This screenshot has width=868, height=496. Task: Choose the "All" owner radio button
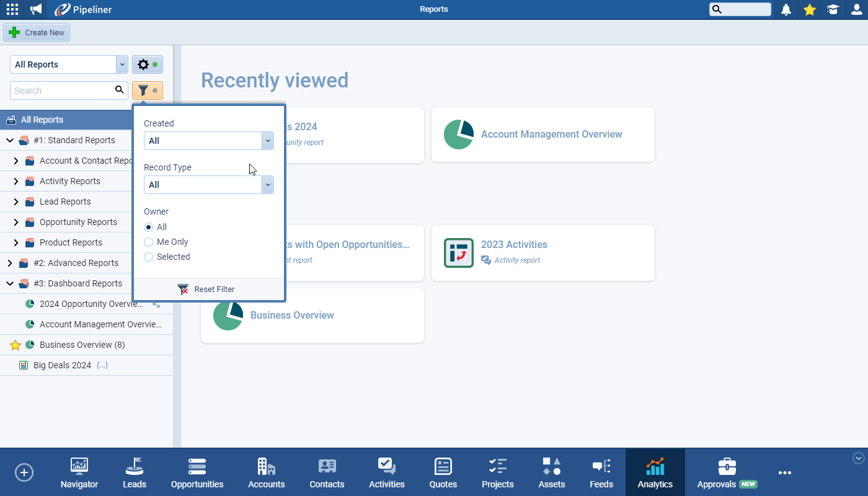point(149,227)
